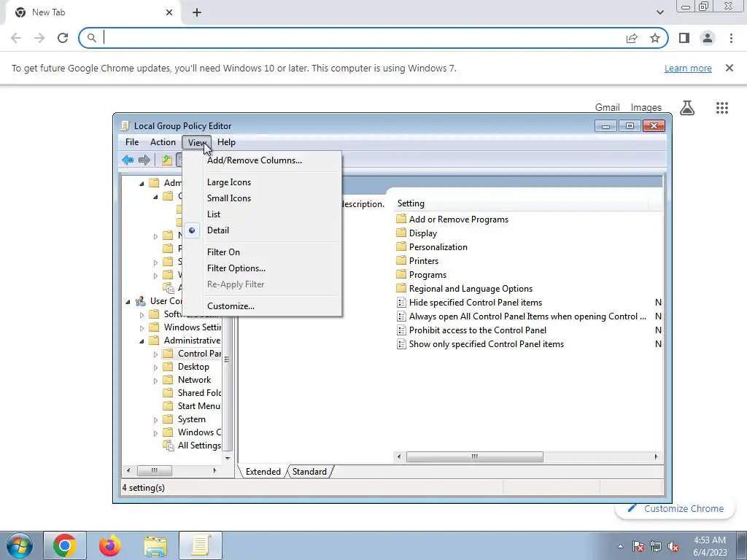Reload the page with the refresh icon
The height and width of the screenshot is (560, 747).
63,38
